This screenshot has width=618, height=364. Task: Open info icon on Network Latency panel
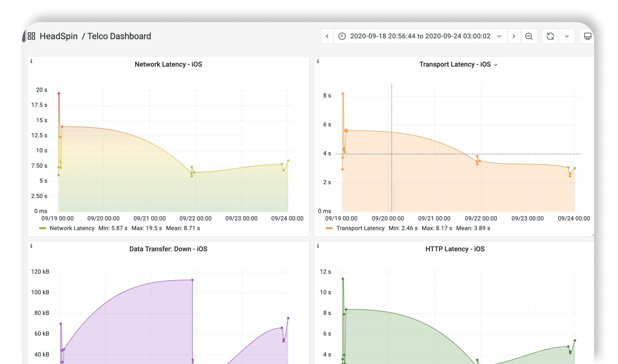(x=31, y=61)
